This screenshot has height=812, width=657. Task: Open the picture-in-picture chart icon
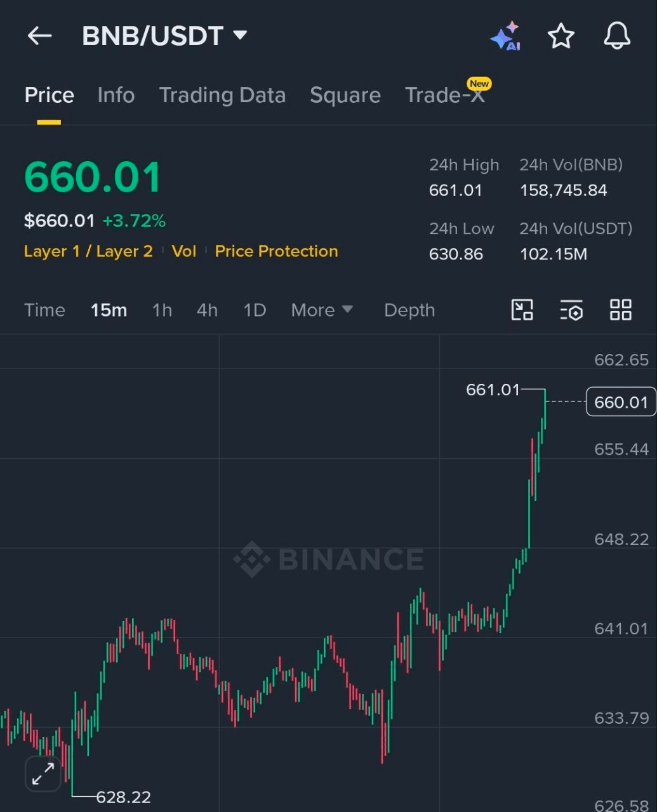pyautogui.click(x=522, y=310)
